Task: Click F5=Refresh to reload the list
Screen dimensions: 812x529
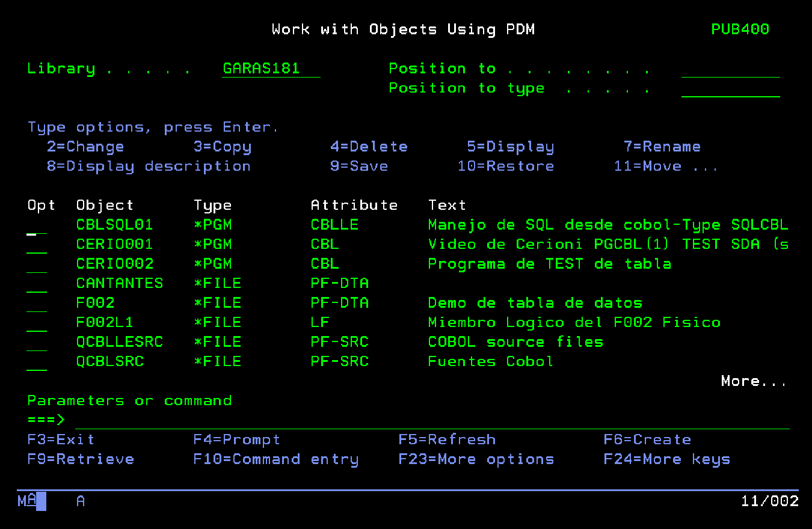Action: (x=447, y=440)
